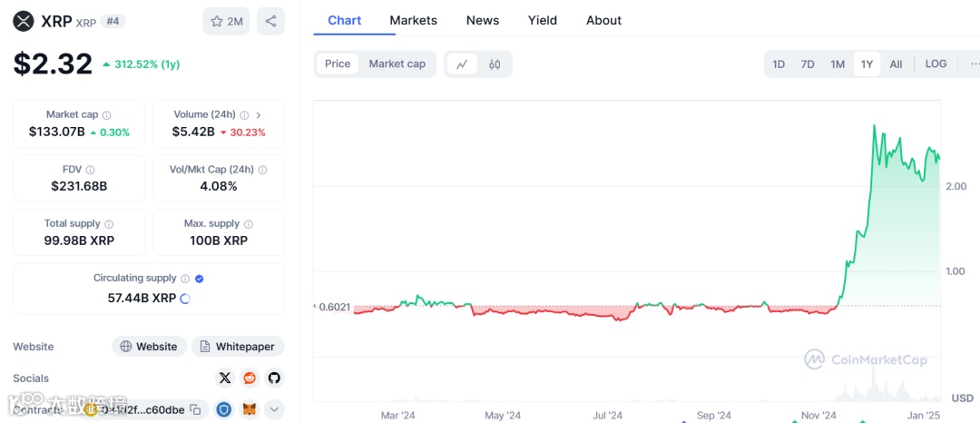
Task: Set chart time range to 7D
Action: pyautogui.click(x=808, y=64)
